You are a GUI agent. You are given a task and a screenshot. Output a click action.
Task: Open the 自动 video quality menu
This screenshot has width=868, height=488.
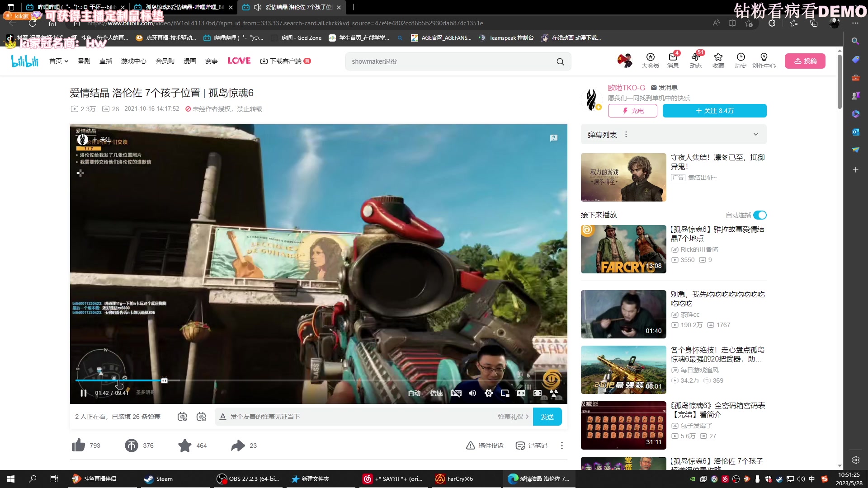point(414,393)
